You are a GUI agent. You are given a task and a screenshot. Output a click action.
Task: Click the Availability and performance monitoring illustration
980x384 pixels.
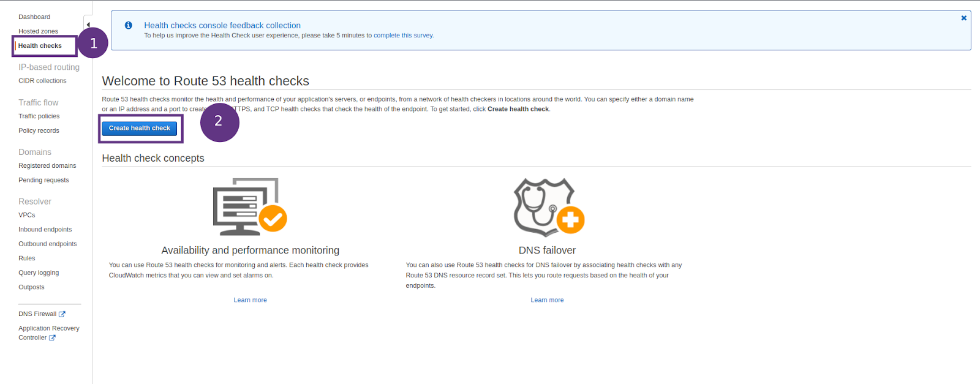tap(250, 207)
